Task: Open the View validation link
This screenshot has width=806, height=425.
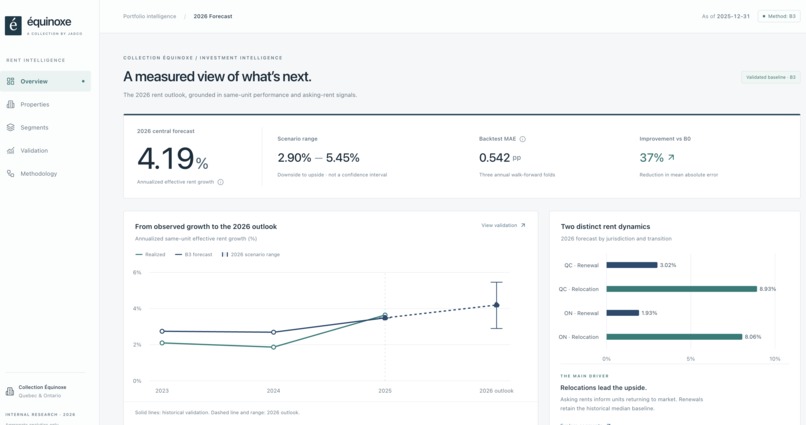Action: click(503, 225)
